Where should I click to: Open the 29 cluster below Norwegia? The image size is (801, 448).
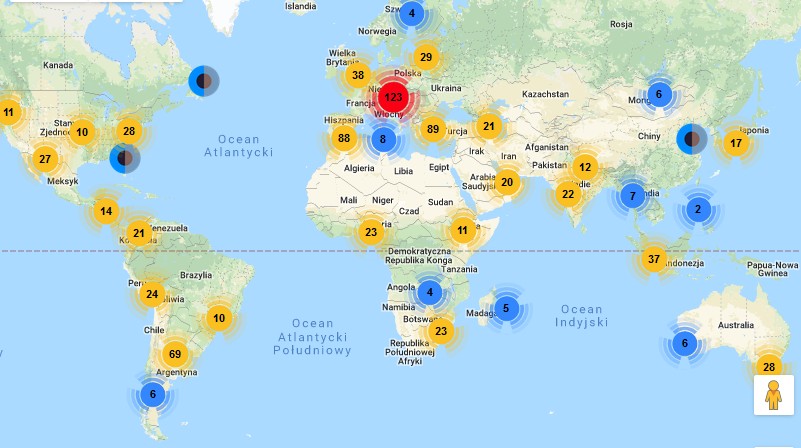427,57
